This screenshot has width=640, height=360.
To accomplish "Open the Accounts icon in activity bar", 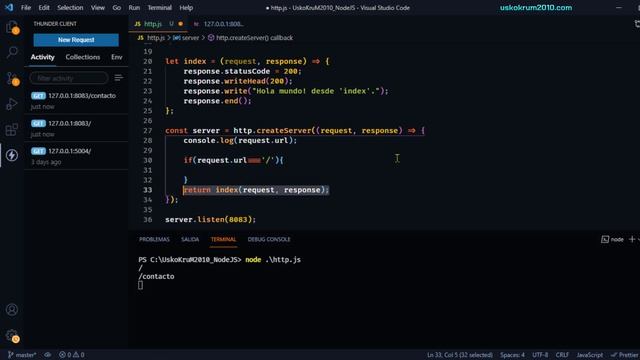I will (12, 310).
